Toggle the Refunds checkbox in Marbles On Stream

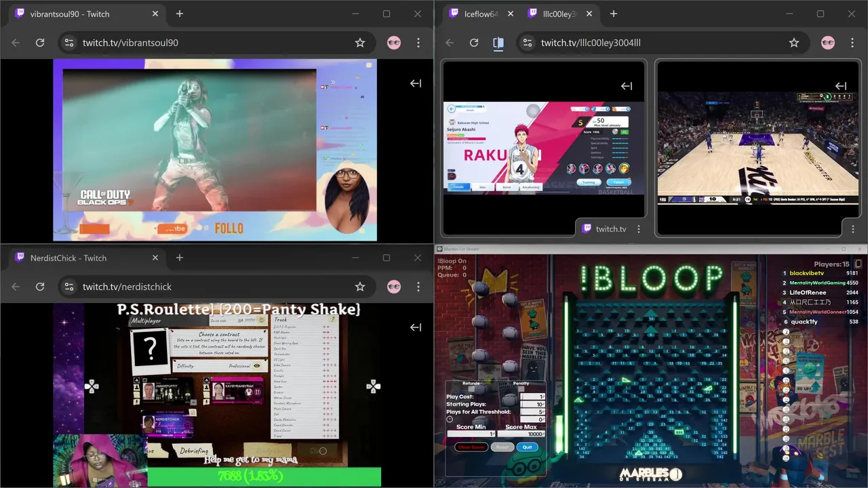tap(471, 389)
